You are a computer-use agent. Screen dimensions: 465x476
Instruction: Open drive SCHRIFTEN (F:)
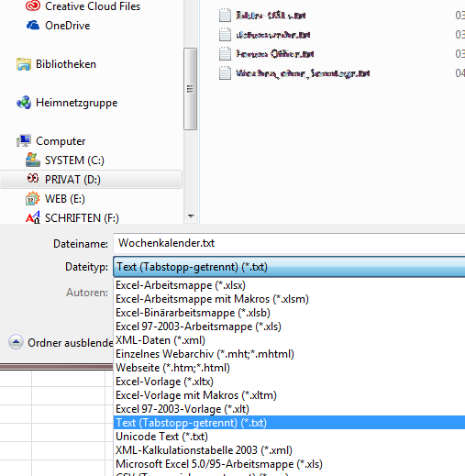point(82,218)
